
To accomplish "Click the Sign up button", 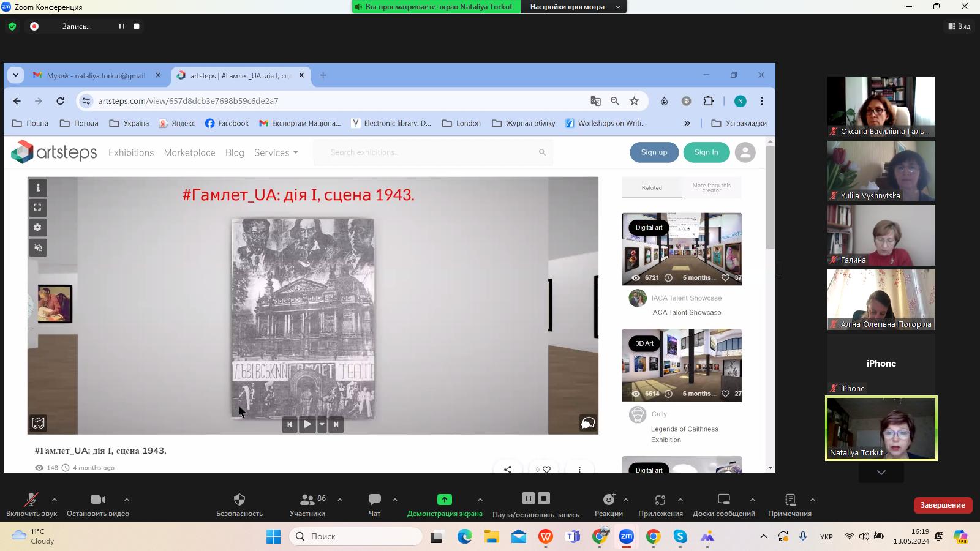I will pos(654,152).
